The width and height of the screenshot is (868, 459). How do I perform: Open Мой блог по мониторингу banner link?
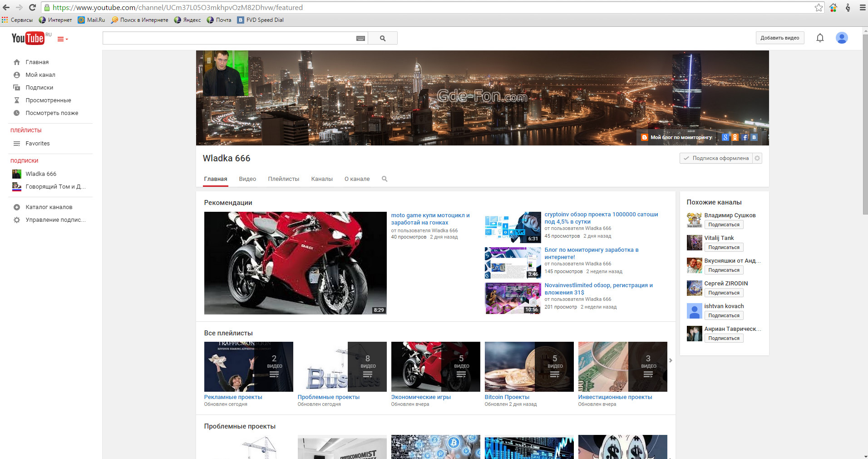[681, 137]
